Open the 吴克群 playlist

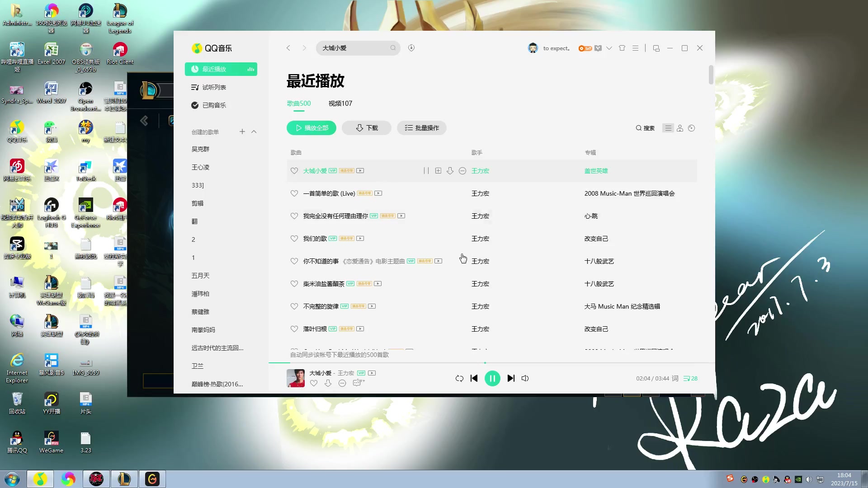coord(201,149)
